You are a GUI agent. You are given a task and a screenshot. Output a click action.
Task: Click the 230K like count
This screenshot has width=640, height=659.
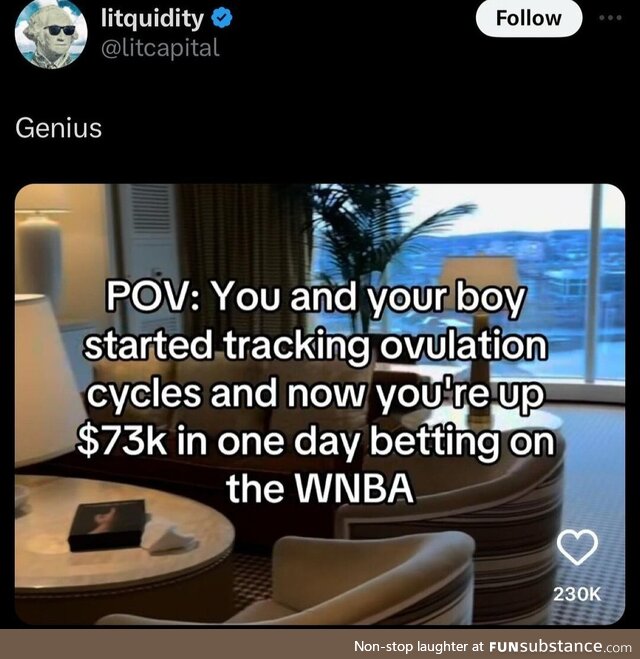[x=577, y=594]
